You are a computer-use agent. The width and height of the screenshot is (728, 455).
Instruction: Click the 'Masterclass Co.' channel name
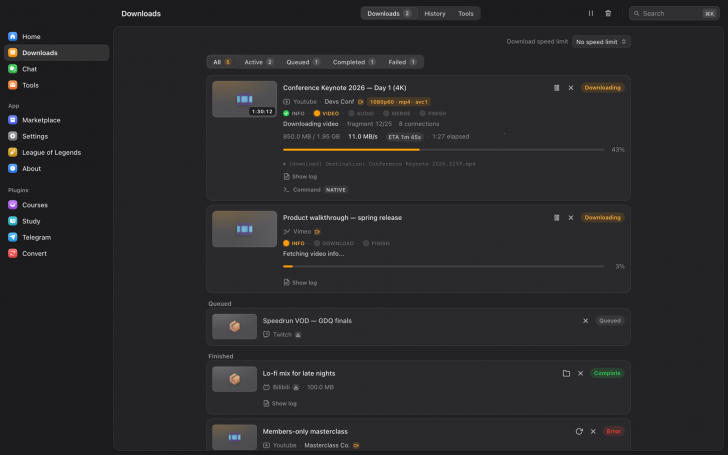[x=327, y=446]
